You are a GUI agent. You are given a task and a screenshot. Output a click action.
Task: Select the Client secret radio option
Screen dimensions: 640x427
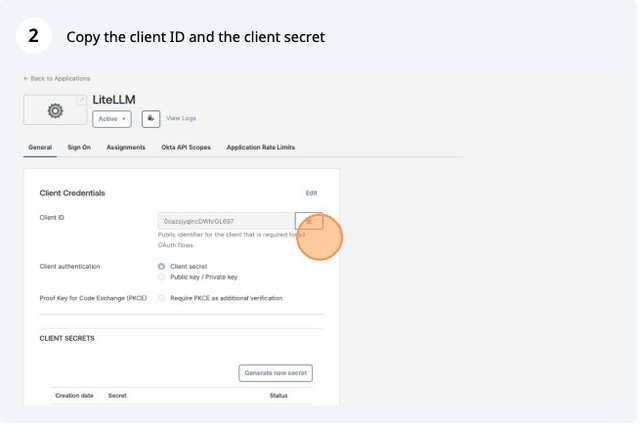[x=161, y=266]
